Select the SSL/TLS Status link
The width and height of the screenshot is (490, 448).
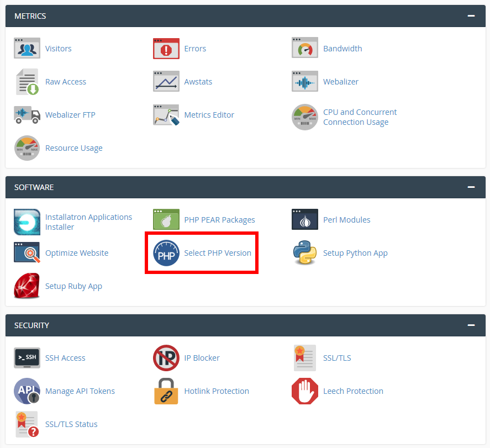(x=71, y=424)
